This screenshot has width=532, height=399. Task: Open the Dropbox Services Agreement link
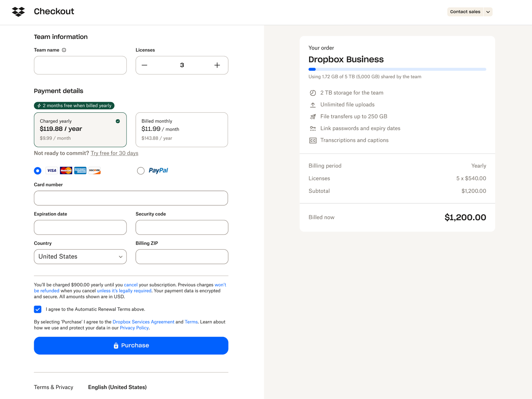(143, 322)
